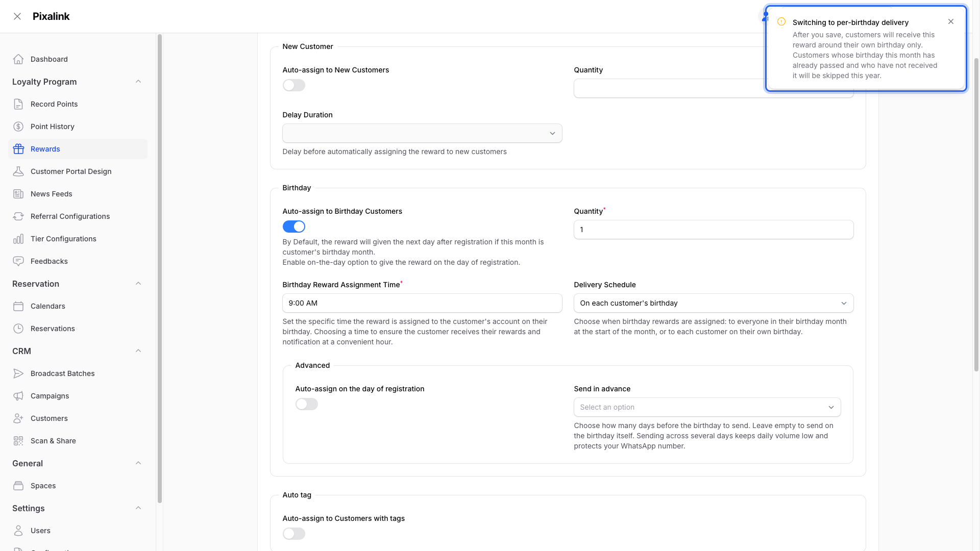Collapse the Settings sidebar section
The height and width of the screenshot is (551, 980).
138,508
